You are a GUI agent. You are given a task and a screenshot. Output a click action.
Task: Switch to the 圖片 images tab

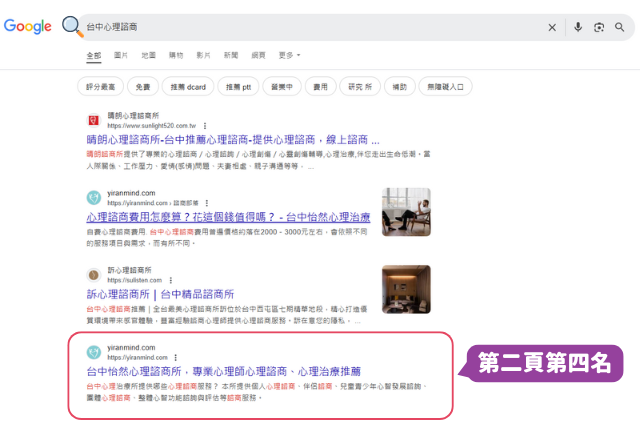pyautogui.click(x=121, y=55)
